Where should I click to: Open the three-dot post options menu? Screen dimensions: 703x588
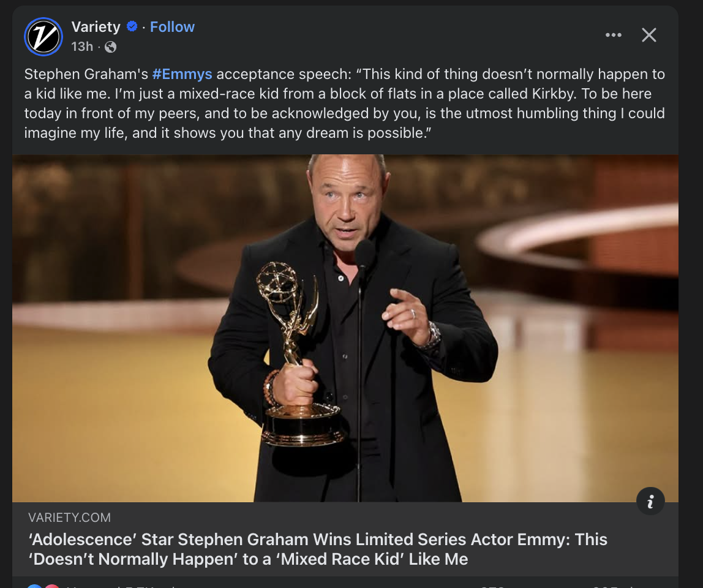click(x=613, y=35)
